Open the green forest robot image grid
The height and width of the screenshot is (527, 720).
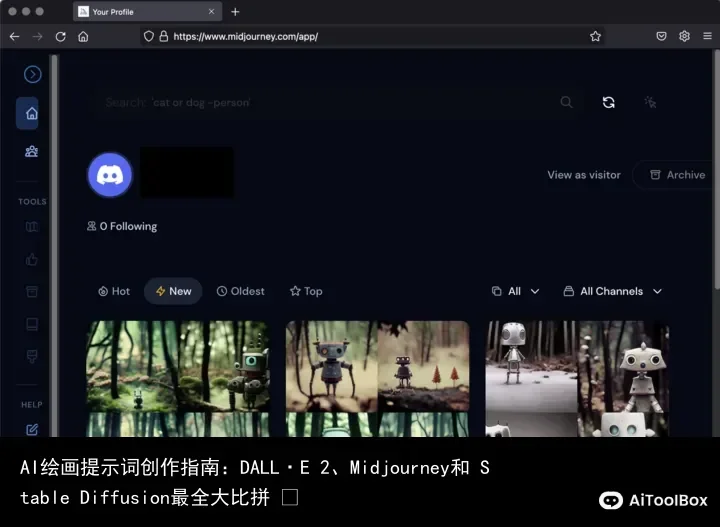pos(178,378)
